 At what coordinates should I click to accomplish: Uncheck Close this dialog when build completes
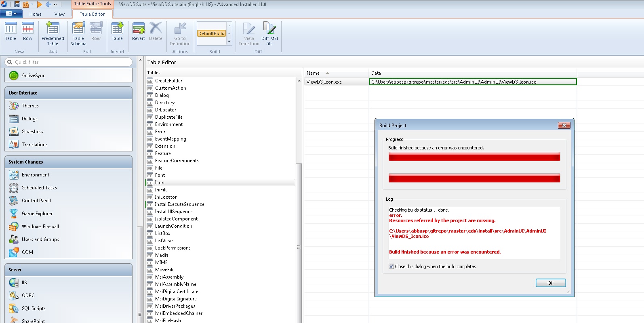[391, 266]
